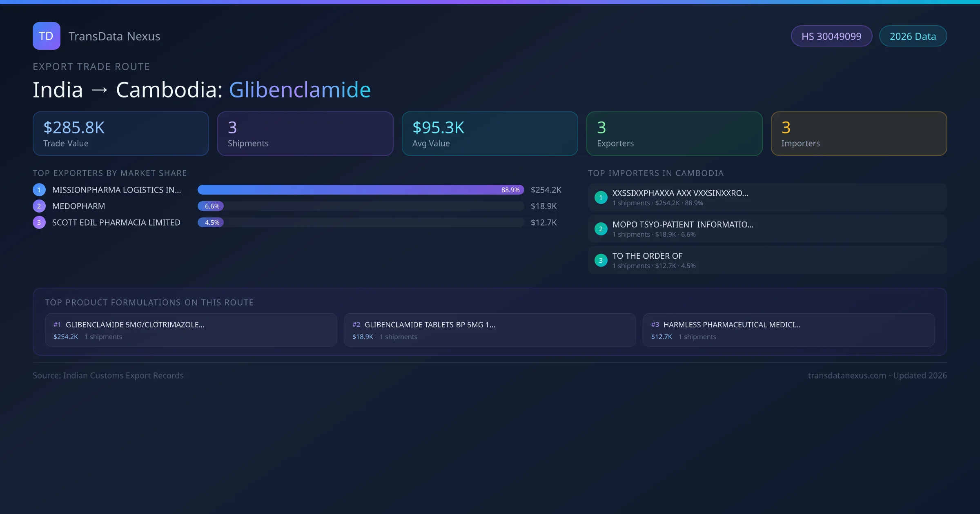Select badge 3 next to TO THE ORDER OF
Image resolution: width=980 pixels, height=514 pixels.
click(x=601, y=260)
